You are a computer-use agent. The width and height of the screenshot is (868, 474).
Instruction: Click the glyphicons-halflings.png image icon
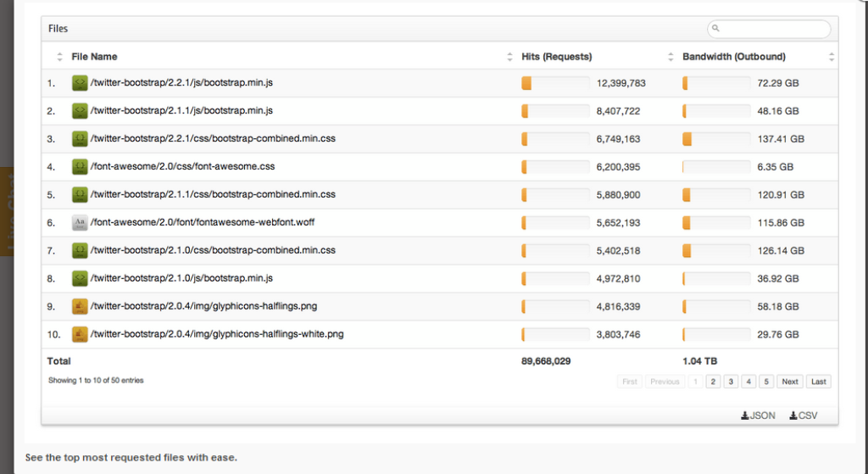point(80,306)
